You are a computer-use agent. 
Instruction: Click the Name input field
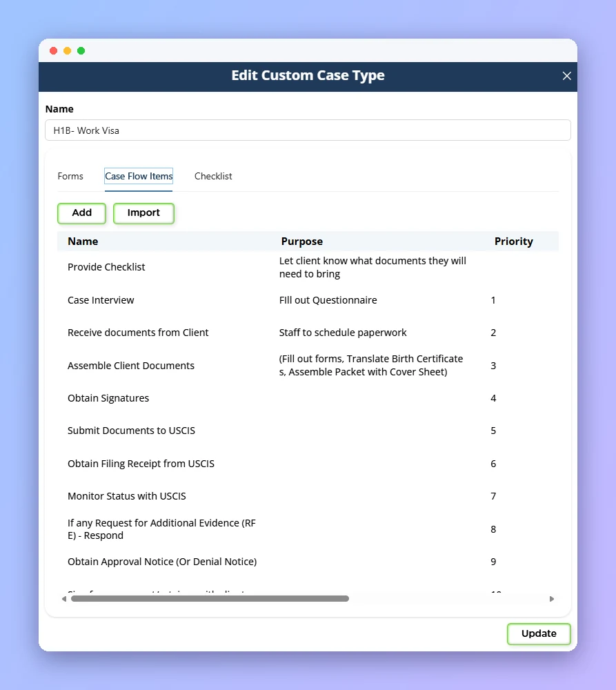(308, 130)
